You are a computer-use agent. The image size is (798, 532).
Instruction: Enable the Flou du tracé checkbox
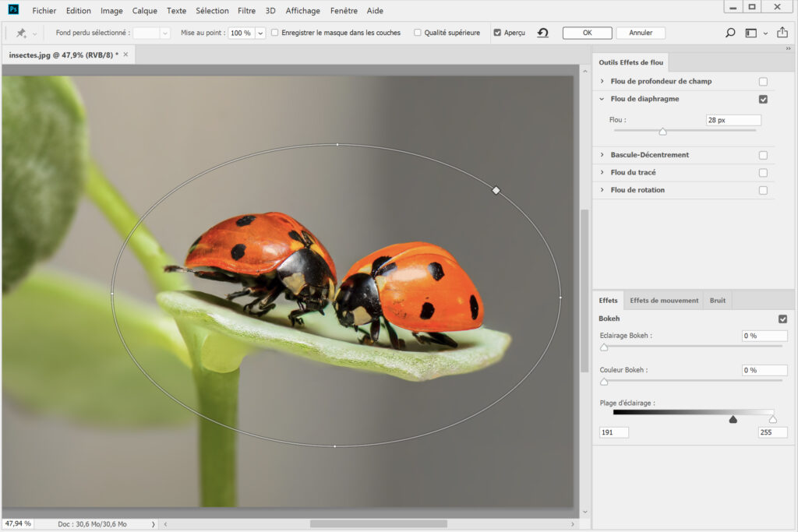tap(763, 173)
